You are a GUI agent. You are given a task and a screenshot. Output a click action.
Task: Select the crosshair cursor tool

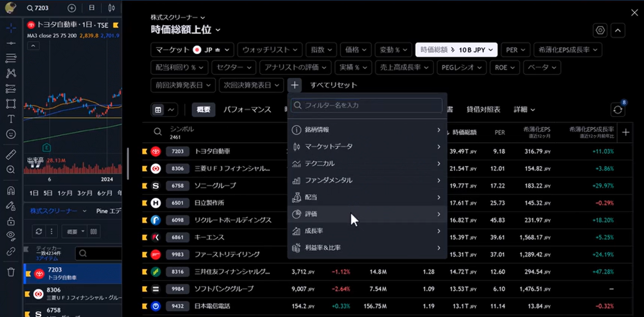pos(11,28)
